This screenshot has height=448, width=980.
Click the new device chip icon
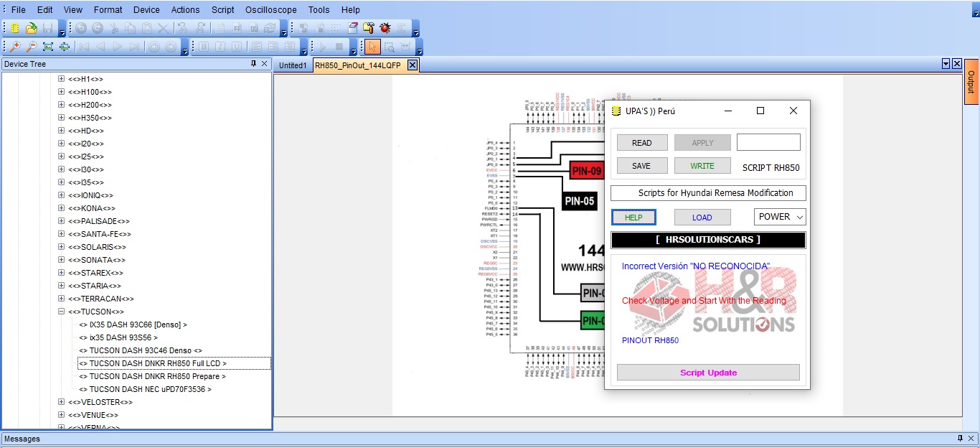click(x=14, y=28)
